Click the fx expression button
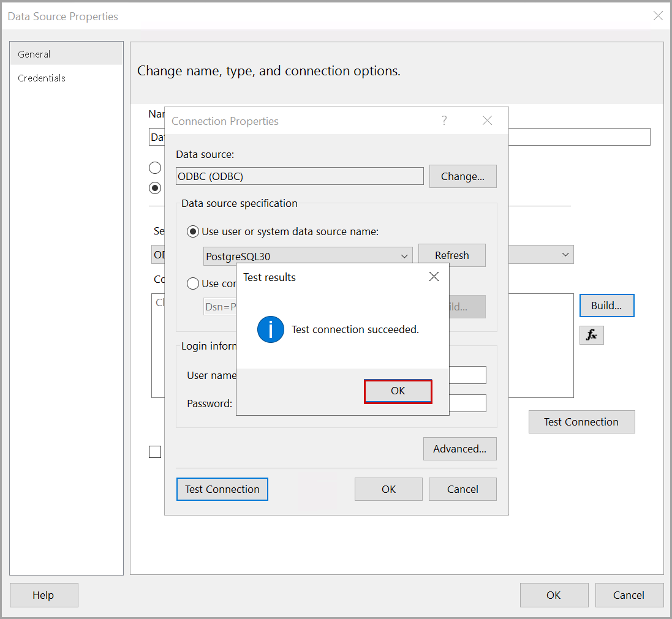Screen dimensions: 672x619 pyautogui.click(x=591, y=335)
